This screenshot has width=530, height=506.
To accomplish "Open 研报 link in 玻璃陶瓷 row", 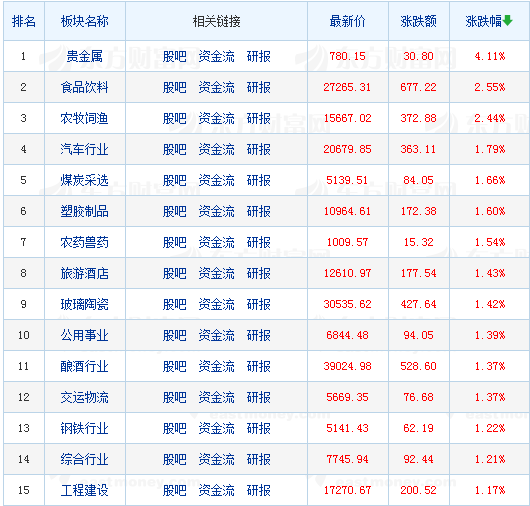I will click(259, 304).
